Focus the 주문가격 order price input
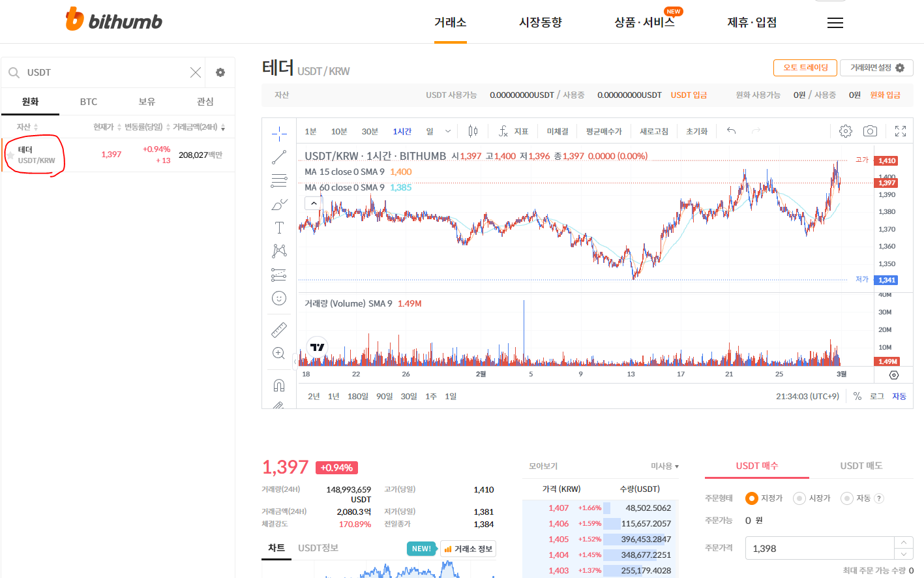 click(819, 549)
